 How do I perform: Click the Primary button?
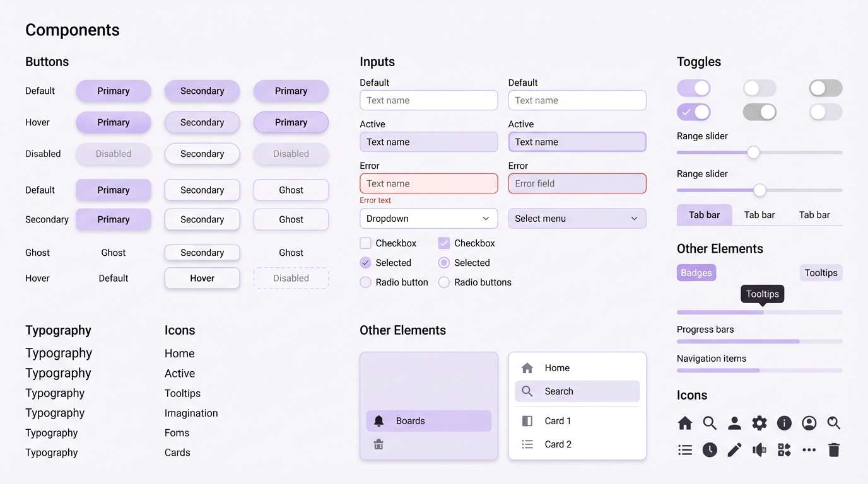(114, 91)
